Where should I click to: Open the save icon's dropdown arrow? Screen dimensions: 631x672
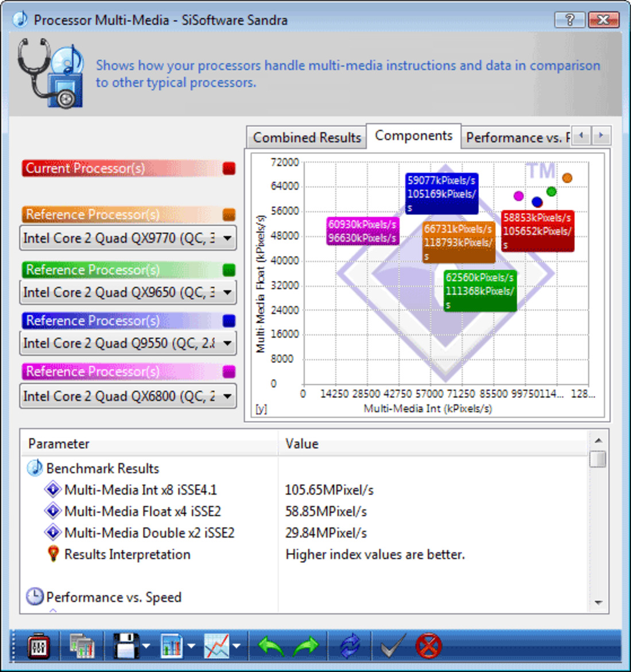[x=146, y=646]
